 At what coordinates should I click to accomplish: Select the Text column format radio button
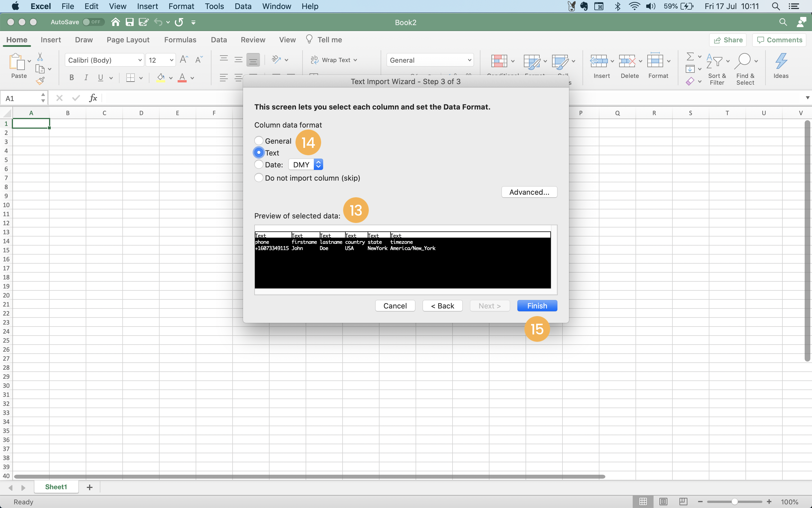[x=259, y=152]
